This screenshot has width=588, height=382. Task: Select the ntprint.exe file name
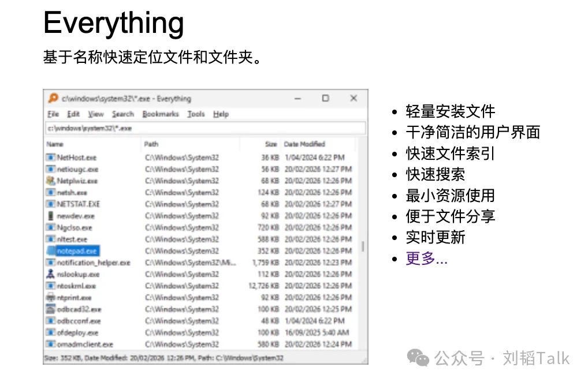pyautogui.click(x=75, y=298)
